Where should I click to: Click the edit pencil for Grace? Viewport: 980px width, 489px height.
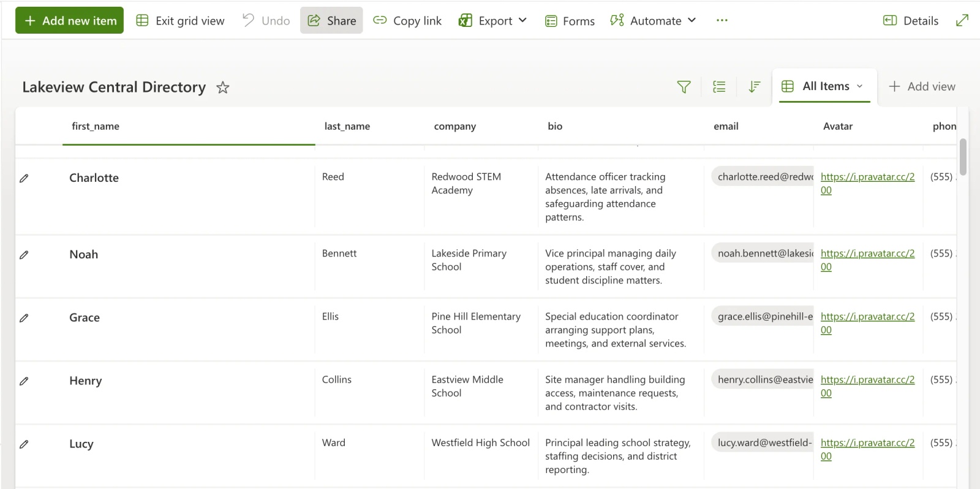click(x=24, y=318)
